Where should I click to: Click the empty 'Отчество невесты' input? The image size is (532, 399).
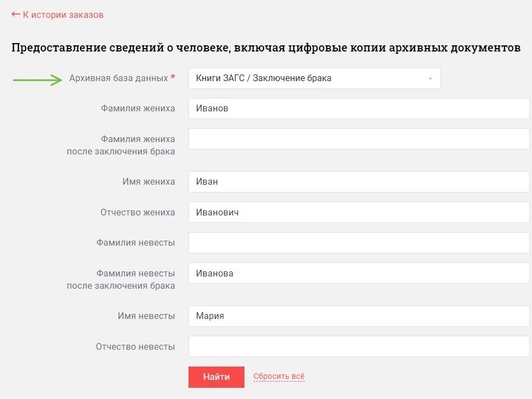pos(359,346)
